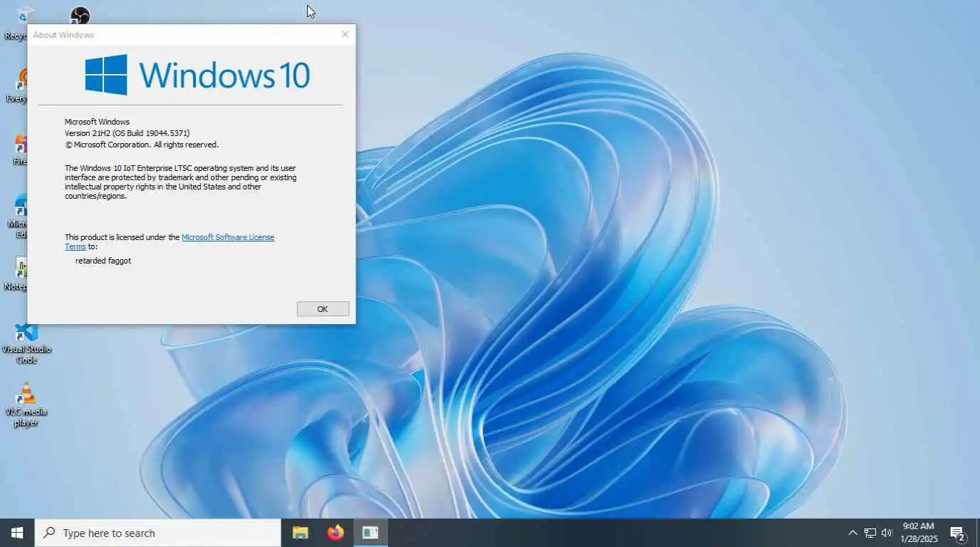Open the Microsoft Software License Terms link

coord(228,237)
